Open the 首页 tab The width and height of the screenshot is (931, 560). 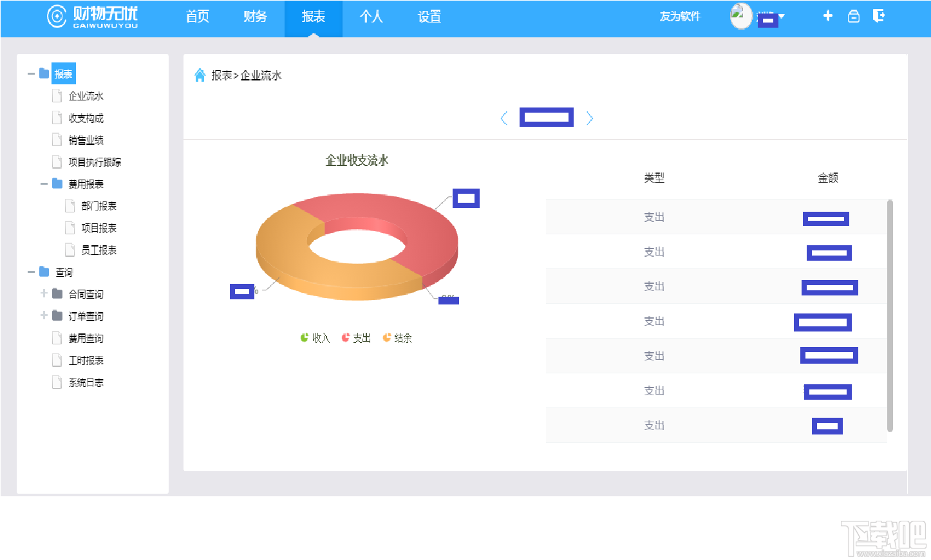pos(198,17)
